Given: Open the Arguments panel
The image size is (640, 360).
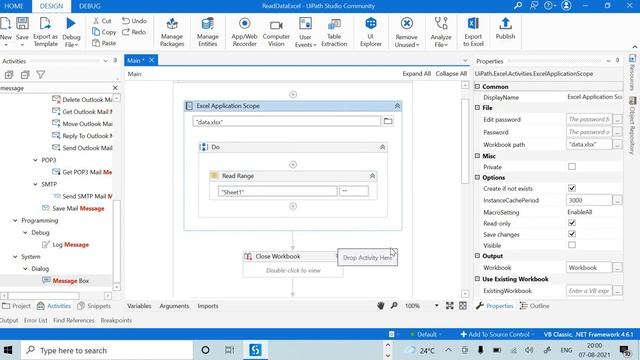Looking at the screenshot, I should [x=174, y=306].
